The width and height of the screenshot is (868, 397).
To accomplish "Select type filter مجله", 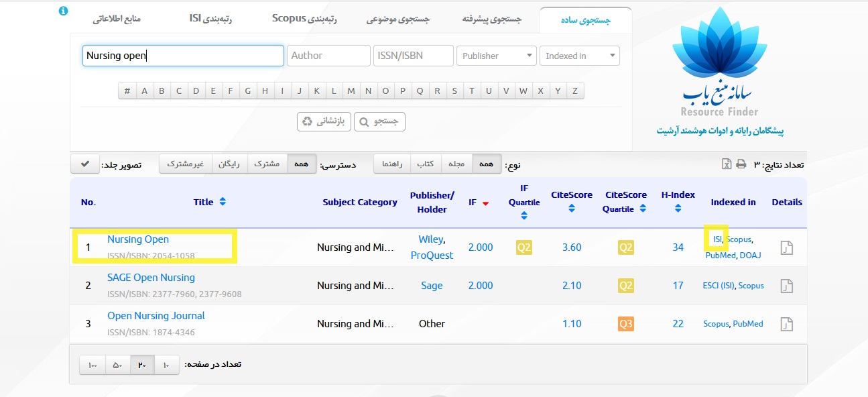I will [456, 164].
